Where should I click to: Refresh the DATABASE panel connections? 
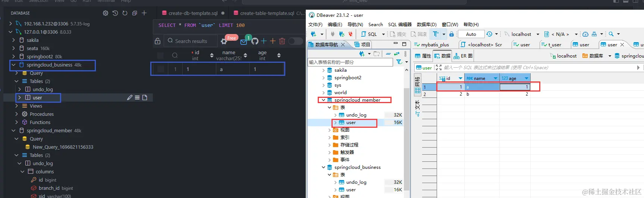(x=125, y=13)
